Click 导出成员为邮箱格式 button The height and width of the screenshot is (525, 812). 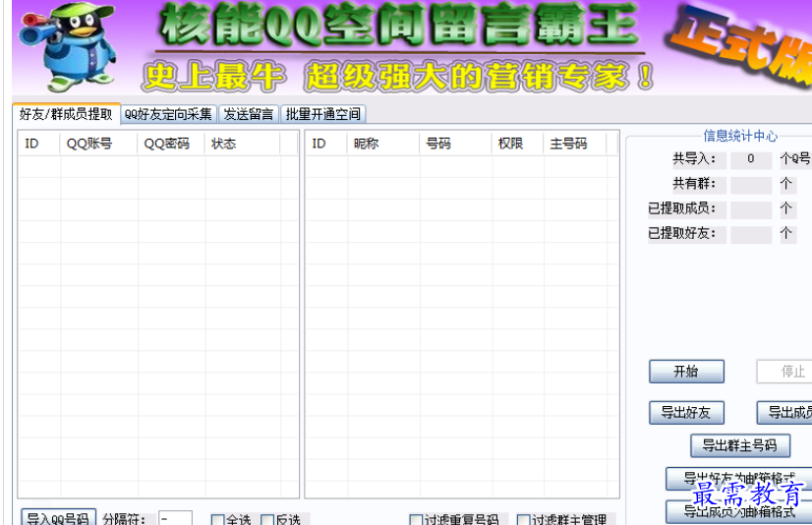[x=739, y=511]
